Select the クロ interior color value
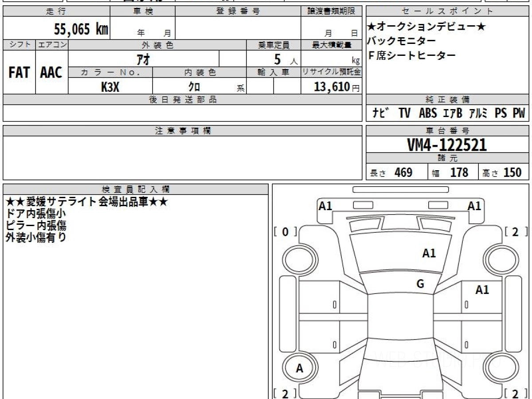 click(x=194, y=86)
